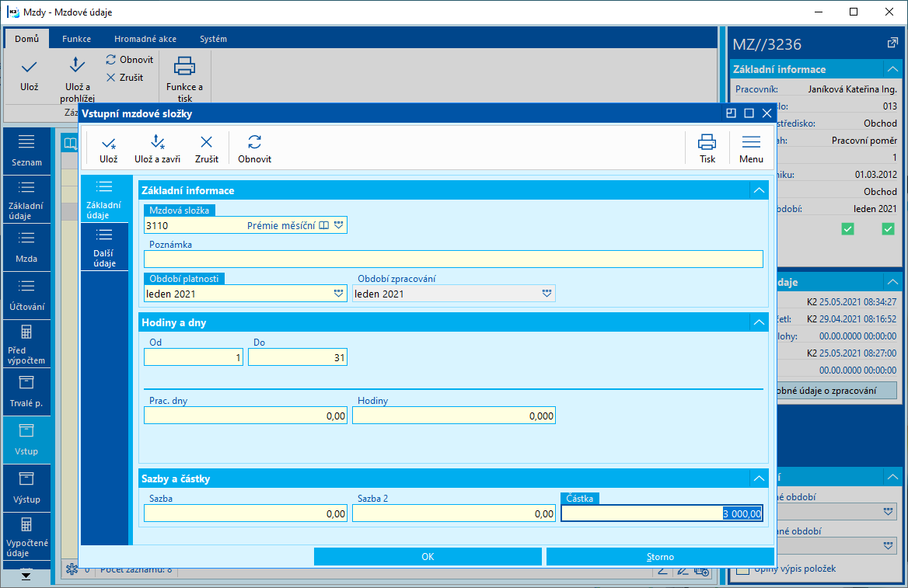Select the dialog's Základní údaje tab
The height and width of the screenshot is (588, 908).
coord(104,199)
